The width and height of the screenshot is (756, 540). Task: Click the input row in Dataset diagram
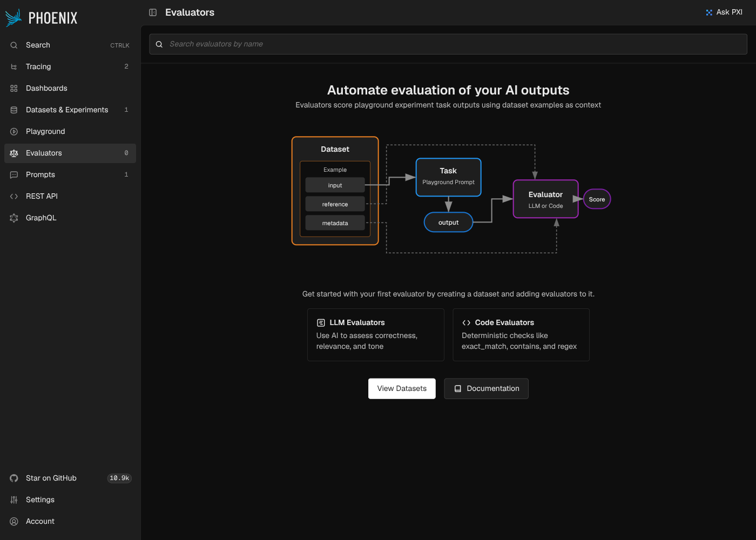[335, 185]
